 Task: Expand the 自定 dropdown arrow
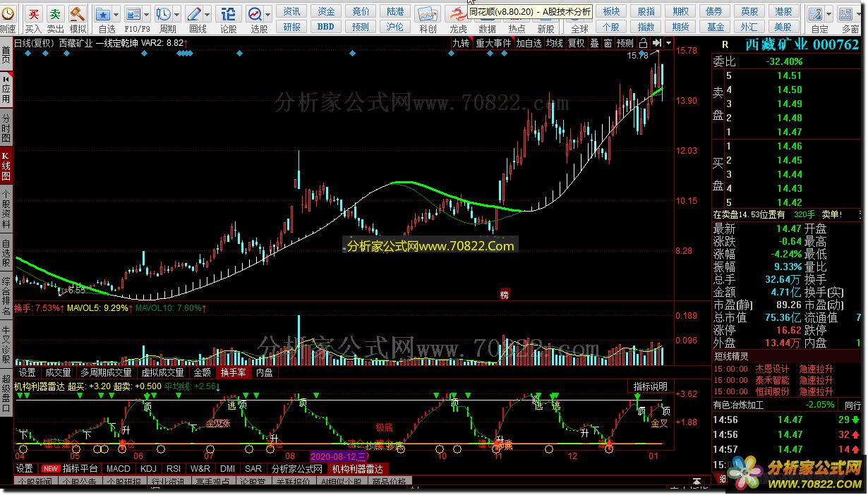pyautogui.click(x=829, y=14)
